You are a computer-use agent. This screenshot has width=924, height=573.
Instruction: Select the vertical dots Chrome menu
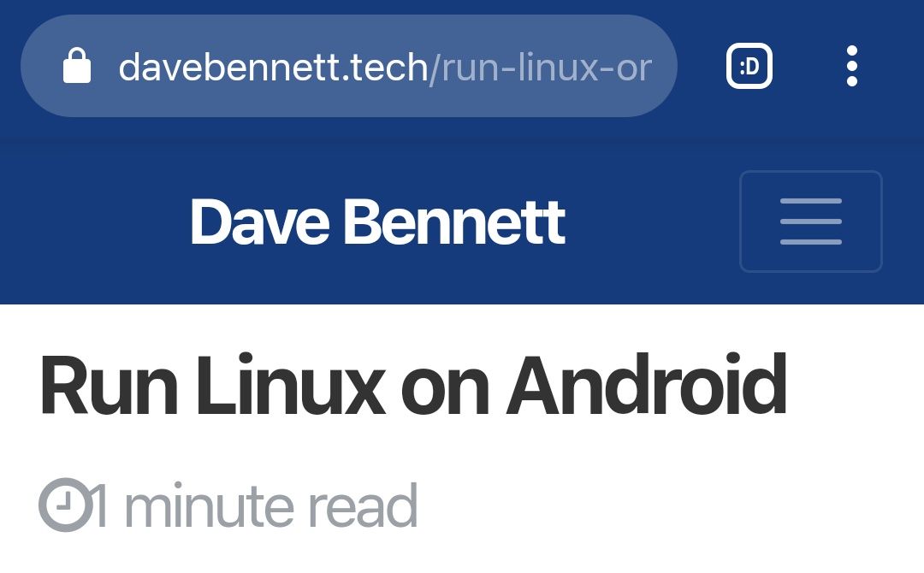[851, 66]
